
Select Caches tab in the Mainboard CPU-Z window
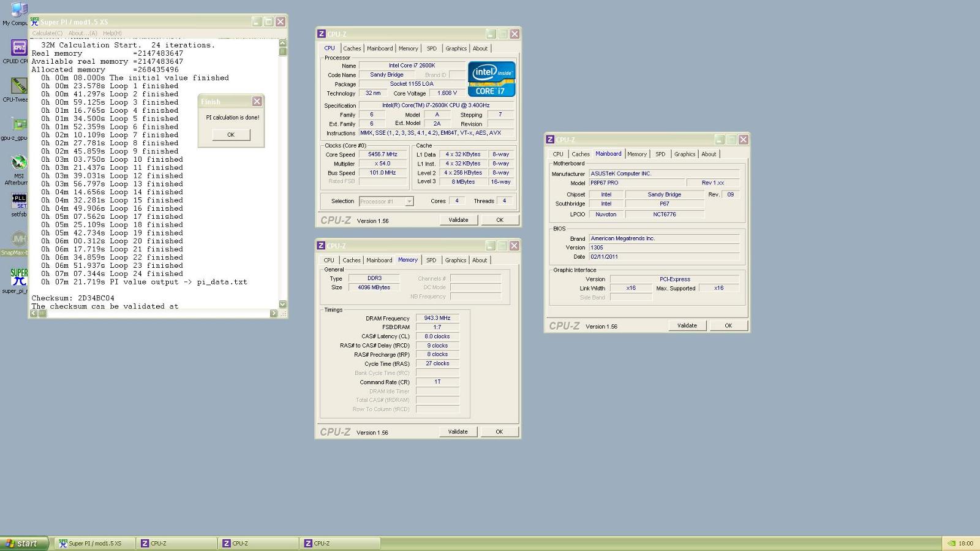581,154
